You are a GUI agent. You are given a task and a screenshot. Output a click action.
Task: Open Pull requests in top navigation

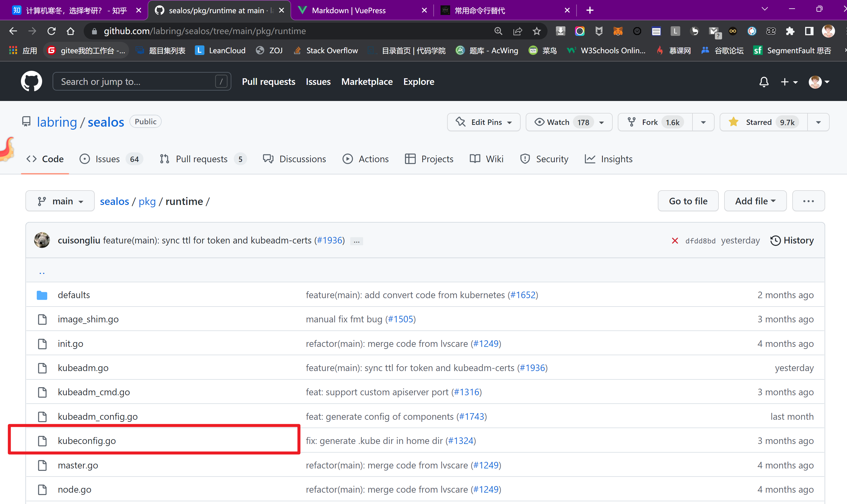coord(268,82)
